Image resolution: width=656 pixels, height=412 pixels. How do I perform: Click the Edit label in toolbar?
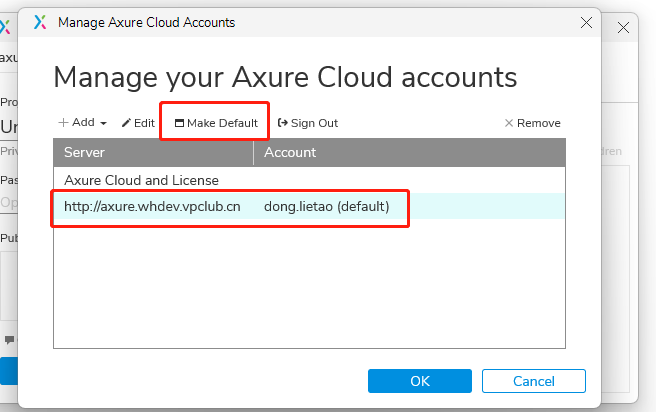(144, 123)
